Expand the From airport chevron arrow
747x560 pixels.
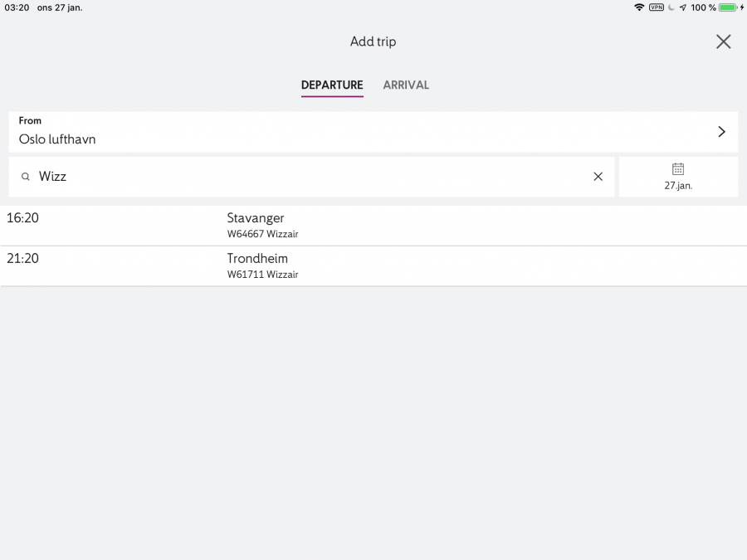pyautogui.click(x=721, y=132)
